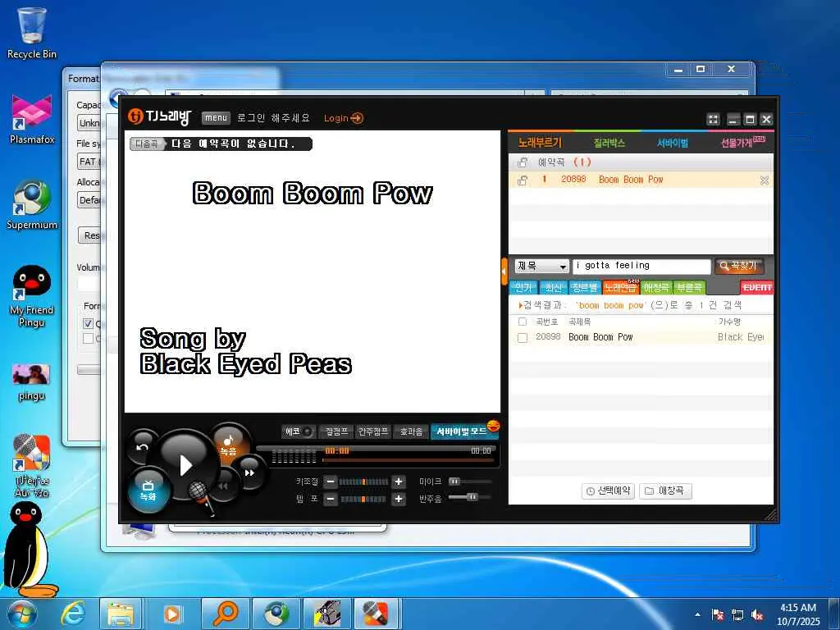
Task: Toggle 서바이벌 모드 survival mode
Action: (464, 431)
